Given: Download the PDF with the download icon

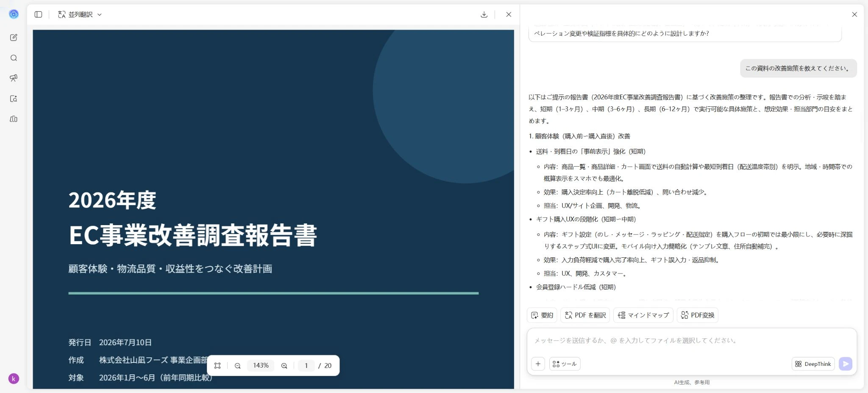Looking at the screenshot, I should (484, 14).
